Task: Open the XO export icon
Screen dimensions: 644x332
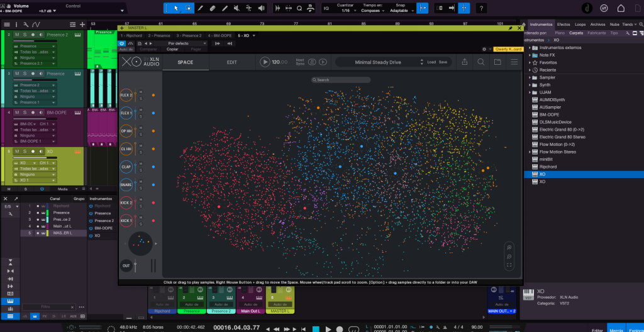Action: [464, 62]
